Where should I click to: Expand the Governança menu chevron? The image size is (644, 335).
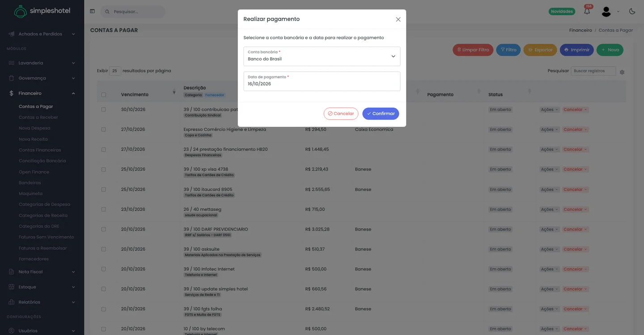[73, 78]
